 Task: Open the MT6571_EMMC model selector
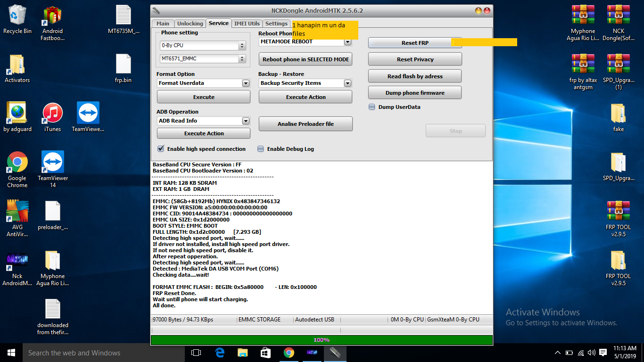pos(203,59)
